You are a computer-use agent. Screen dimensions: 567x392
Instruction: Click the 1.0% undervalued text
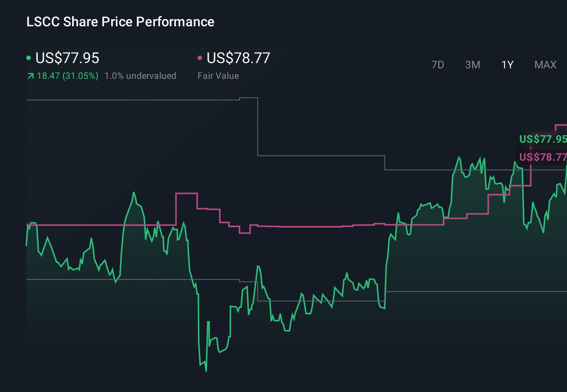coord(140,76)
